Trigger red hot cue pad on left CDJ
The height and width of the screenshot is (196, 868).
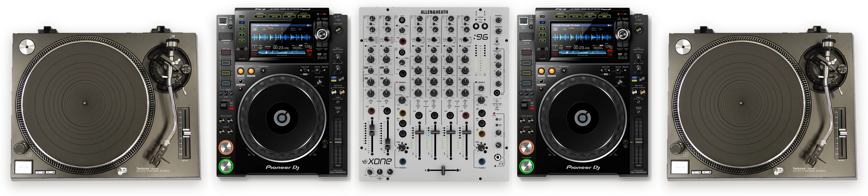226,53
